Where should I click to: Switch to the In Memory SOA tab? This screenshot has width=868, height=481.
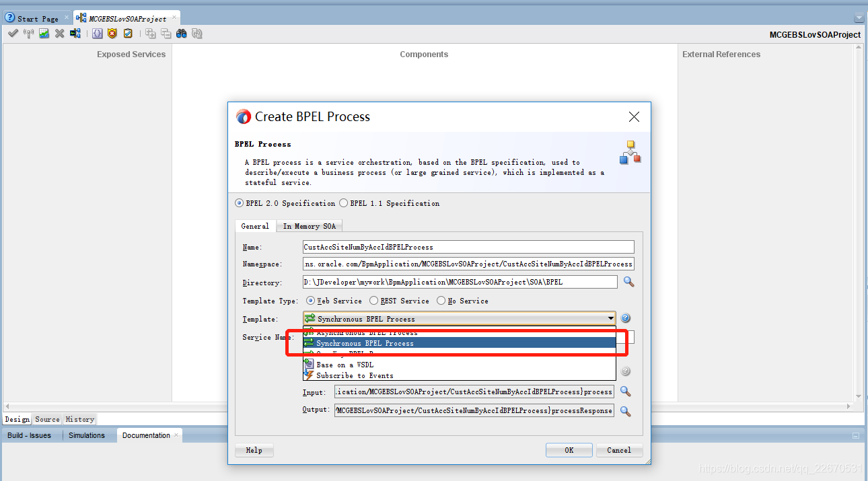tap(310, 226)
